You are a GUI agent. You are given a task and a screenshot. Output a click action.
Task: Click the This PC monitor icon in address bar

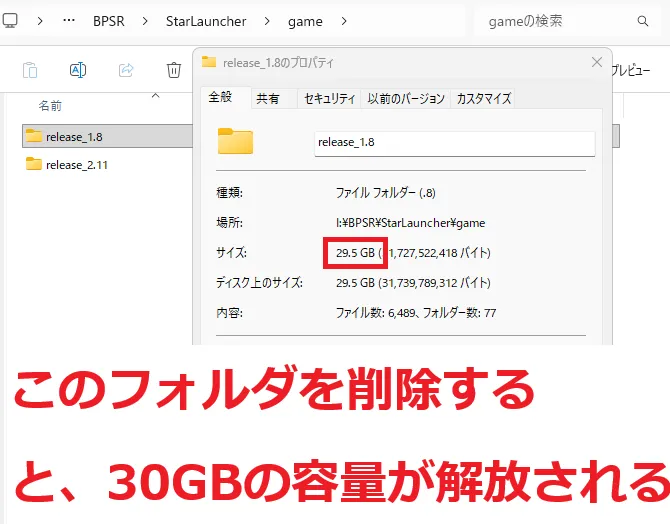click(9, 21)
